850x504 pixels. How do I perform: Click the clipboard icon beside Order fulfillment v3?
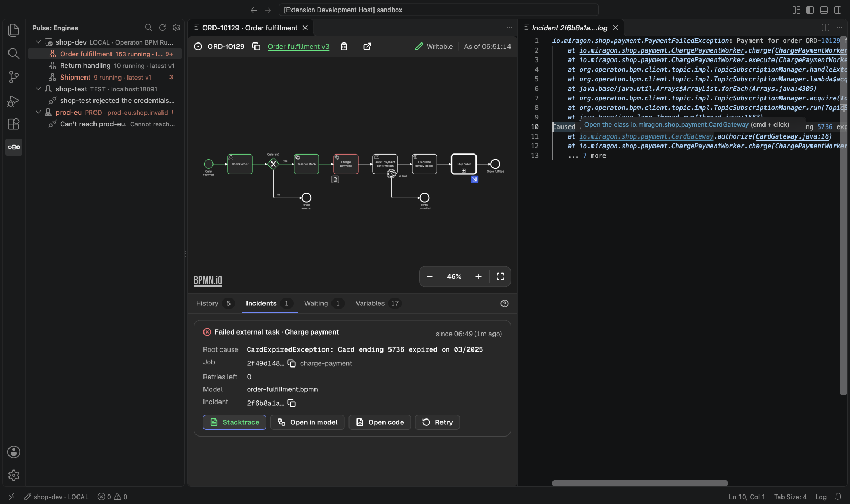[344, 47]
